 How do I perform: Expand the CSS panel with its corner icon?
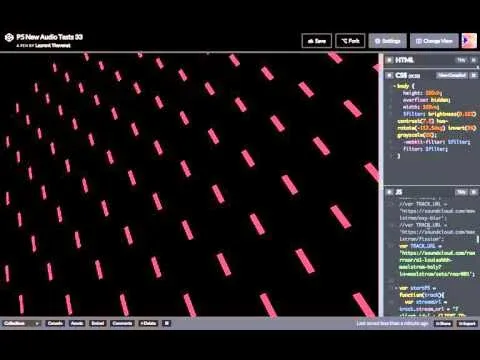click(473, 76)
